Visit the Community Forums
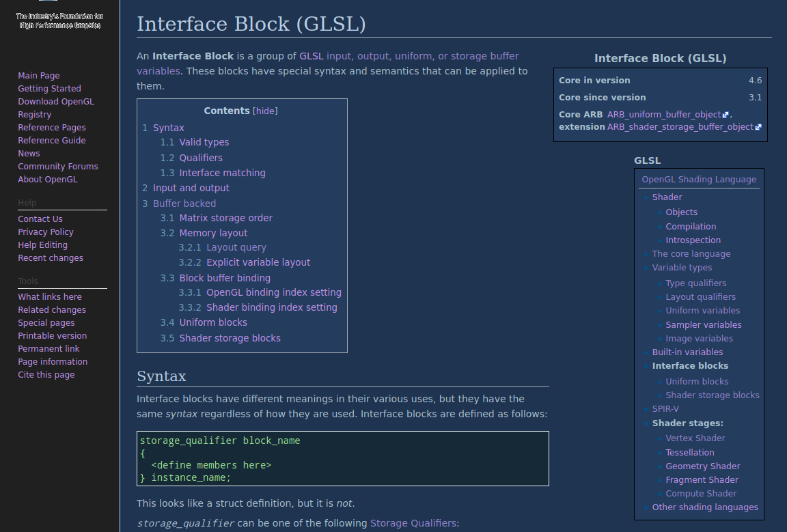The height and width of the screenshot is (532, 787). (x=58, y=166)
